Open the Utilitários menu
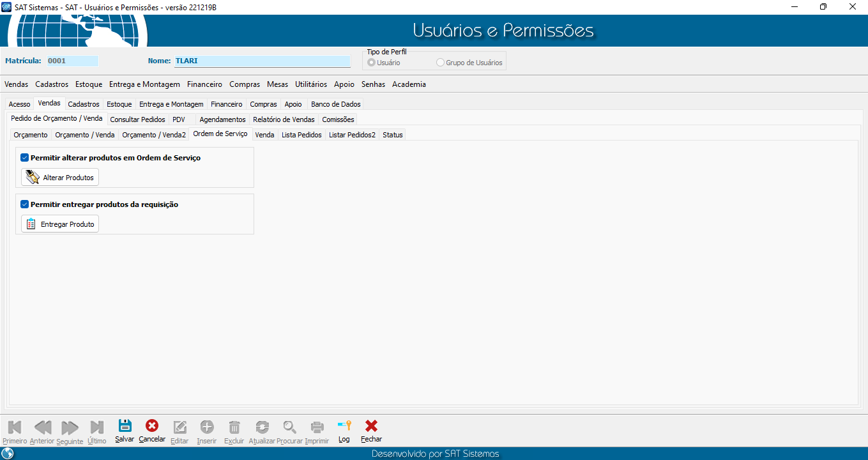This screenshot has height=460, width=868. click(310, 84)
